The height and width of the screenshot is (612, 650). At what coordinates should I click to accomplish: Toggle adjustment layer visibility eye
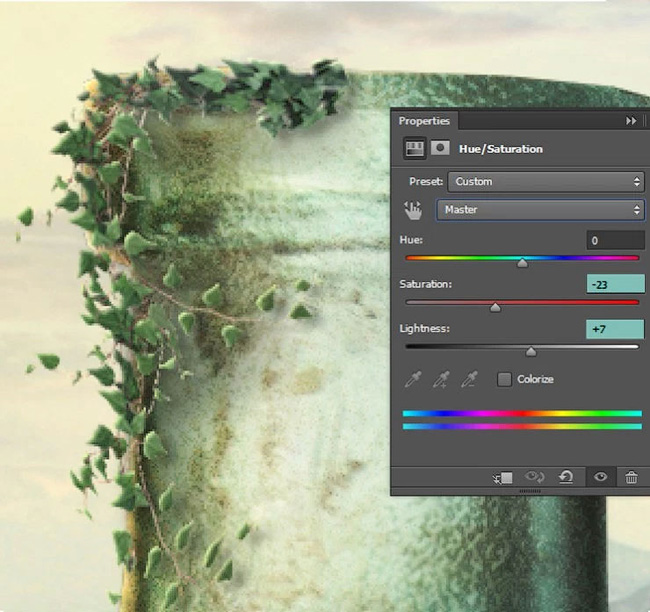tap(600, 477)
